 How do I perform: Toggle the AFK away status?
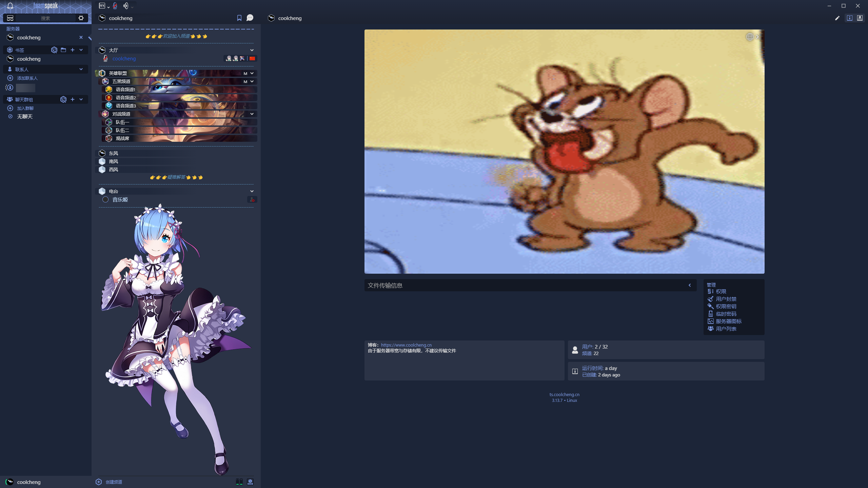click(x=102, y=5)
